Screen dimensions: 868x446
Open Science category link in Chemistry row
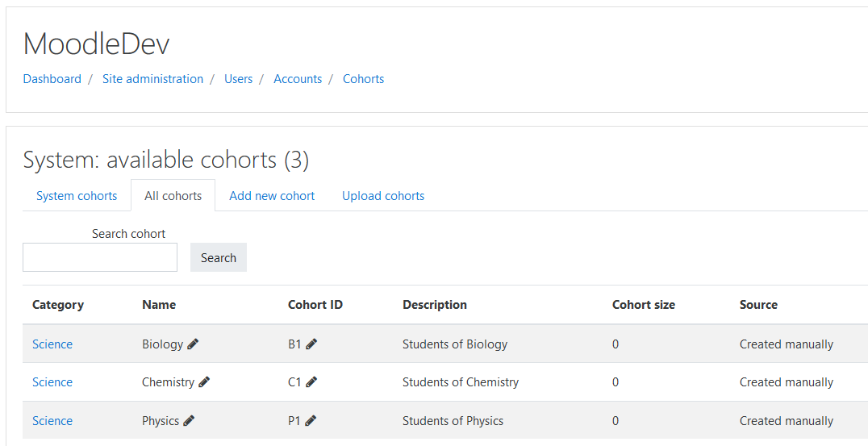pos(52,382)
